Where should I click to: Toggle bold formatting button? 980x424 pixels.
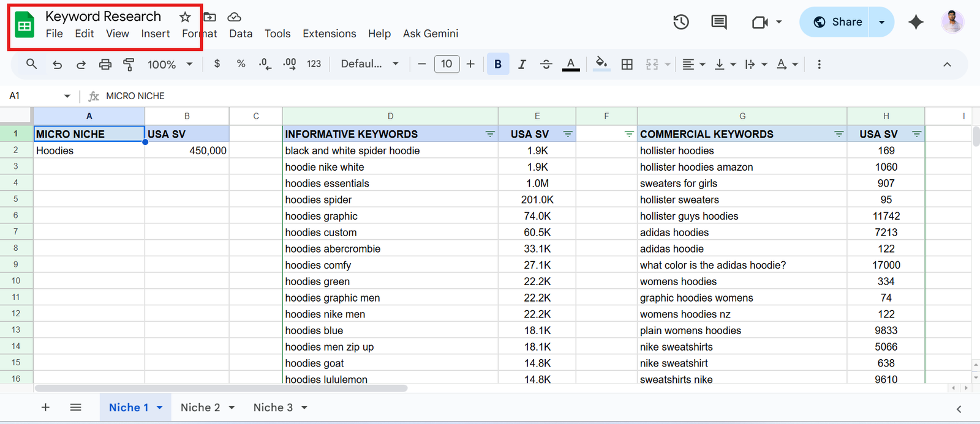(497, 64)
